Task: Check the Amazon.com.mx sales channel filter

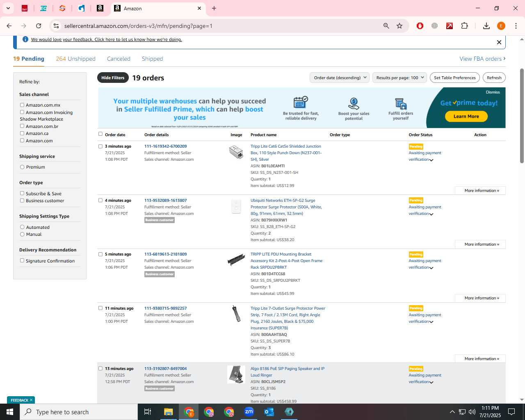Action: tap(22, 105)
